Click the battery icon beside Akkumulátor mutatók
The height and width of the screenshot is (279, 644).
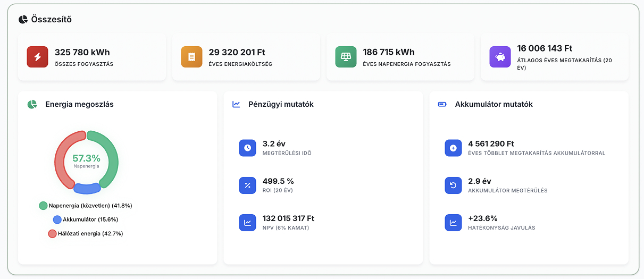pyautogui.click(x=442, y=104)
